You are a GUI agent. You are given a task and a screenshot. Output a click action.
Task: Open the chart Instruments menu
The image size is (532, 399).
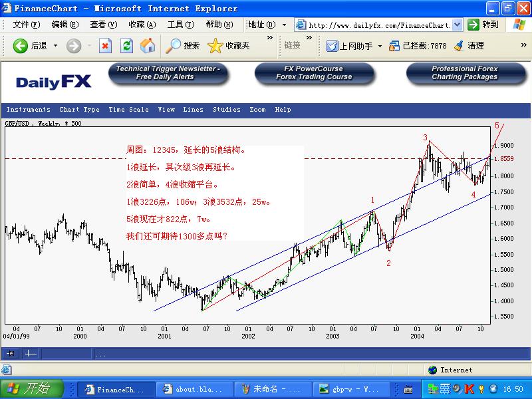29,110
